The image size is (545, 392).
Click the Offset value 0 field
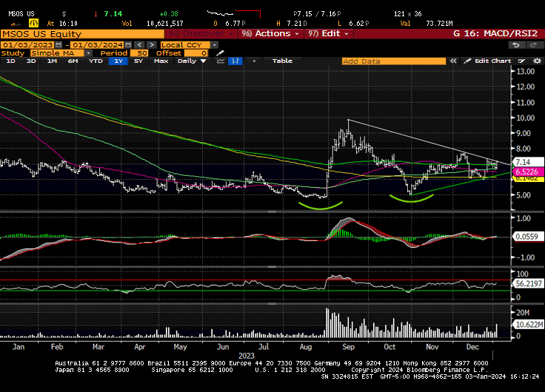[x=196, y=53]
